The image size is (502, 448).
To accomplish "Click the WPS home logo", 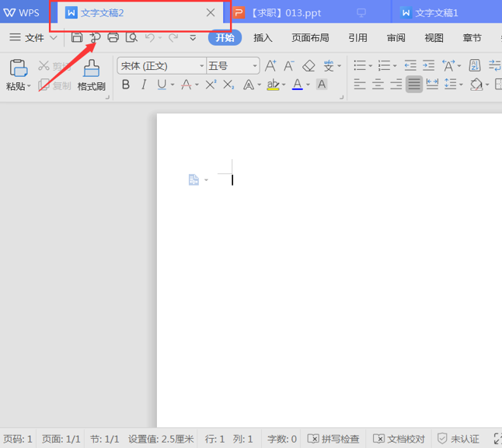I will (x=21, y=12).
